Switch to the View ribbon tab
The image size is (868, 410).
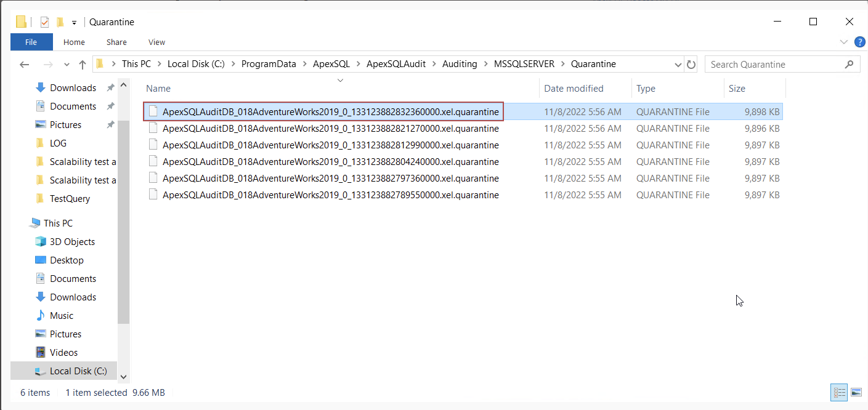(x=156, y=42)
